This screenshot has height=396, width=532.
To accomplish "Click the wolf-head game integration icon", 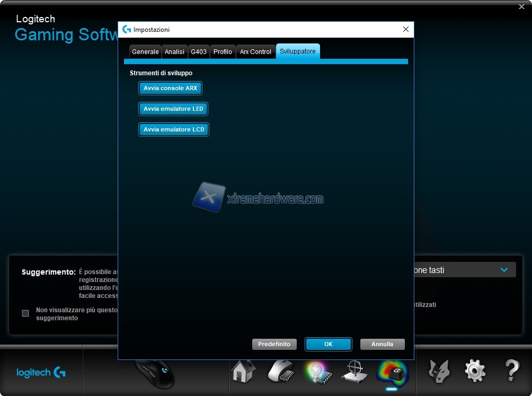I will click(439, 371).
